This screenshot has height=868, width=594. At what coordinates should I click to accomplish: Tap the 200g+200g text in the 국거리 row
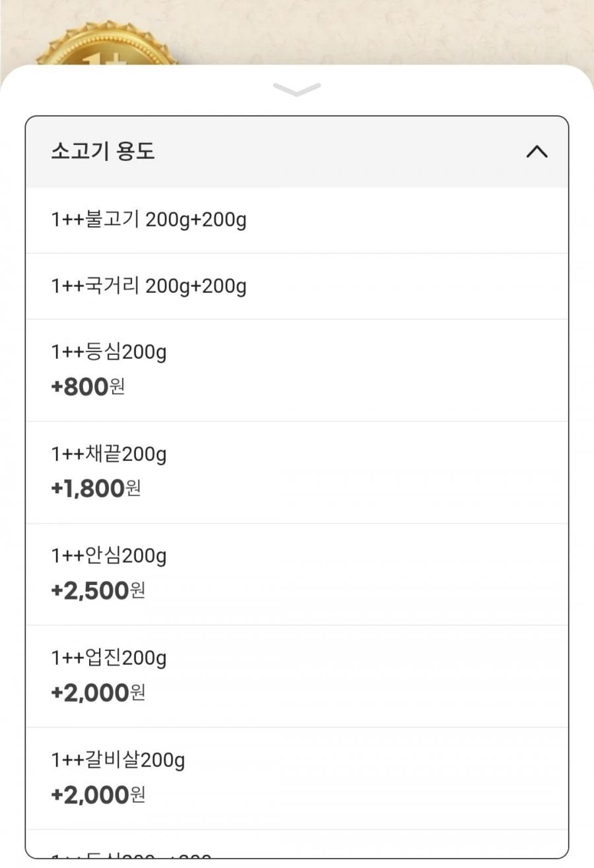coord(196,286)
